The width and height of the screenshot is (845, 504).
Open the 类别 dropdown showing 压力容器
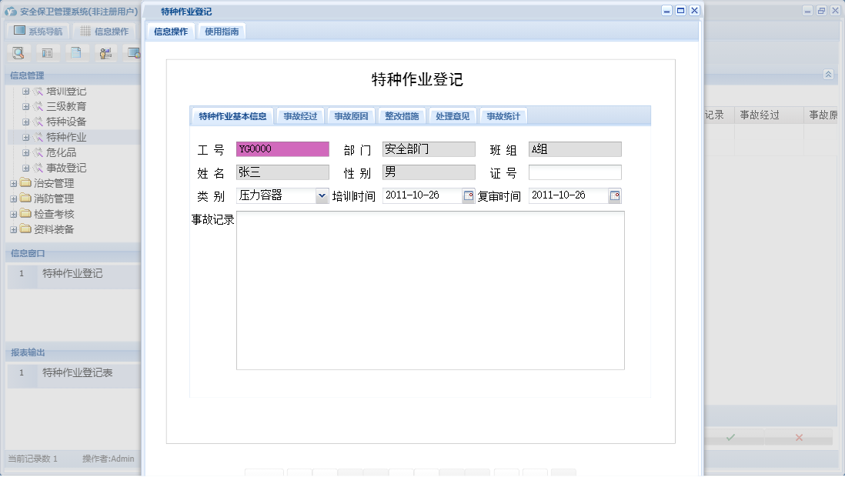(x=323, y=195)
